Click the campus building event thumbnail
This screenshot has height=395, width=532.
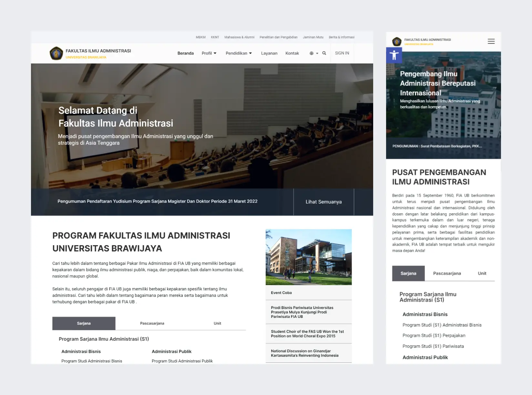(x=309, y=257)
